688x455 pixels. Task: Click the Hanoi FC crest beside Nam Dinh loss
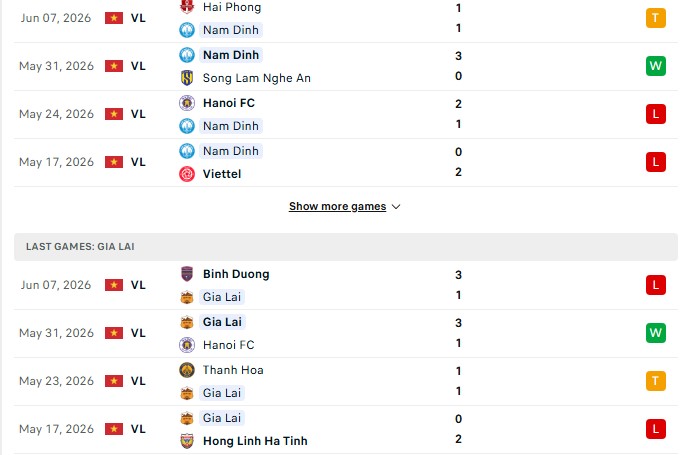tap(187, 103)
